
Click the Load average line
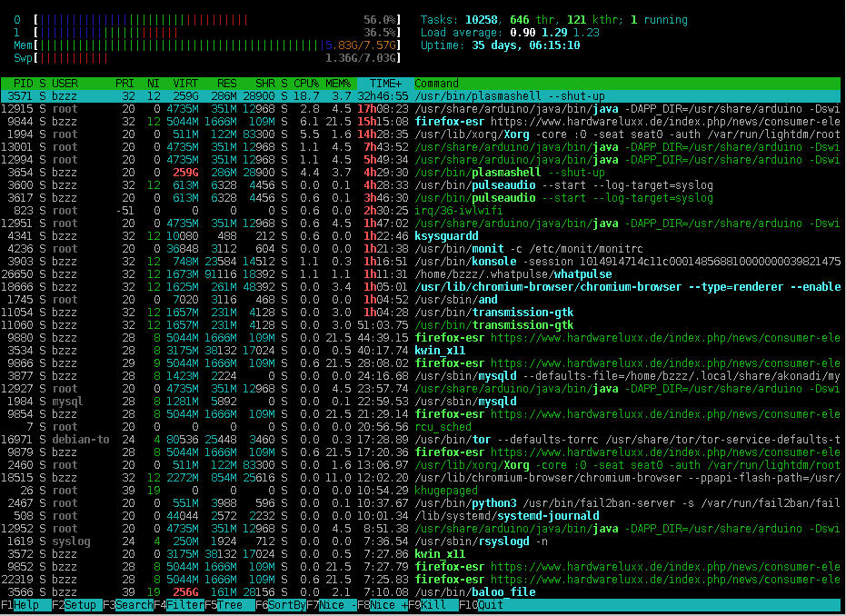tap(510, 33)
